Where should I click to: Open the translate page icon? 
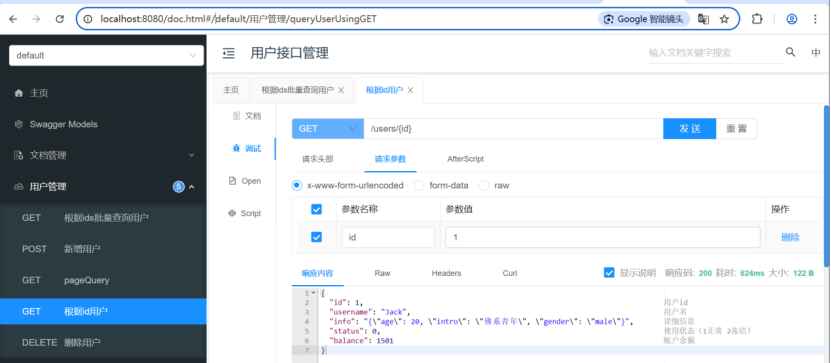click(x=703, y=19)
